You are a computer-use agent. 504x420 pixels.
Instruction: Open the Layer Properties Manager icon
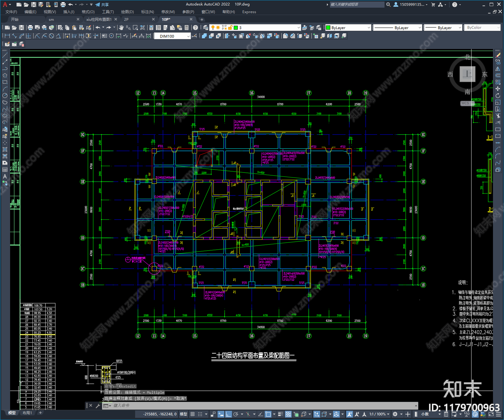(206, 28)
